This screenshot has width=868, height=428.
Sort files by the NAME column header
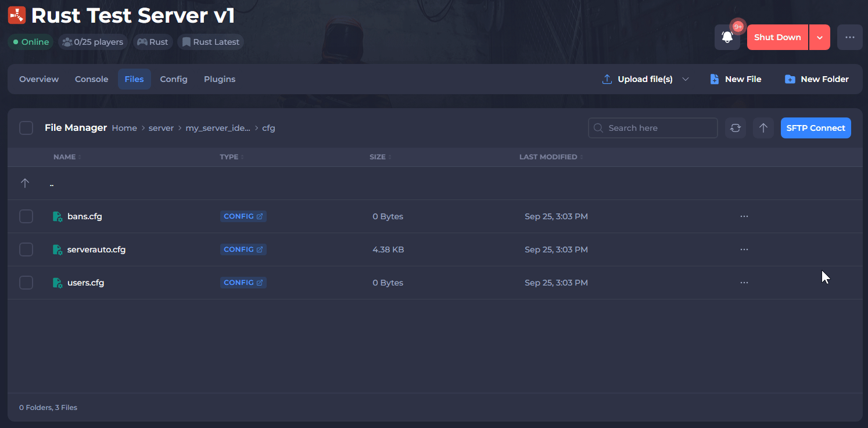click(64, 157)
